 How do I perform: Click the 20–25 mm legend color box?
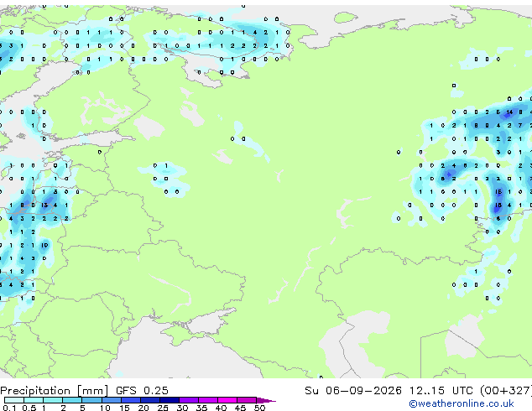tap(150, 400)
